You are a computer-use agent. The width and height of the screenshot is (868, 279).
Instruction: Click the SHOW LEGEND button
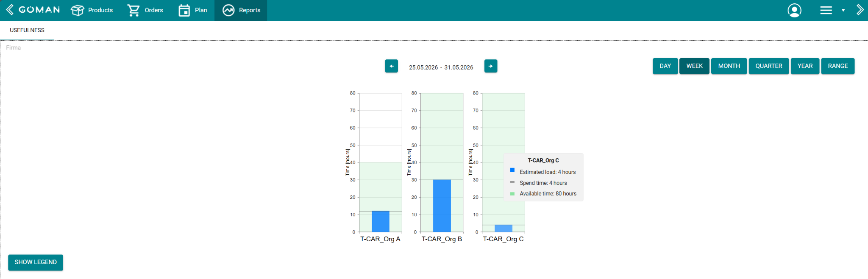36,262
